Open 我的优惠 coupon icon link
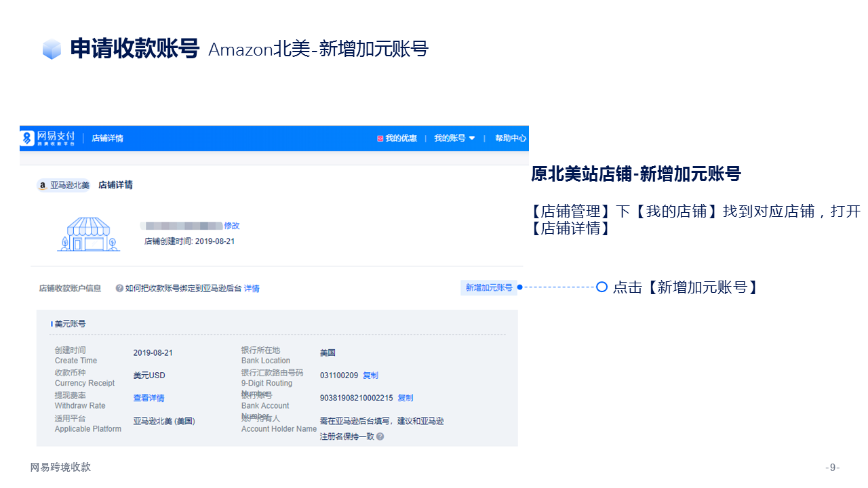 point(397,138)
